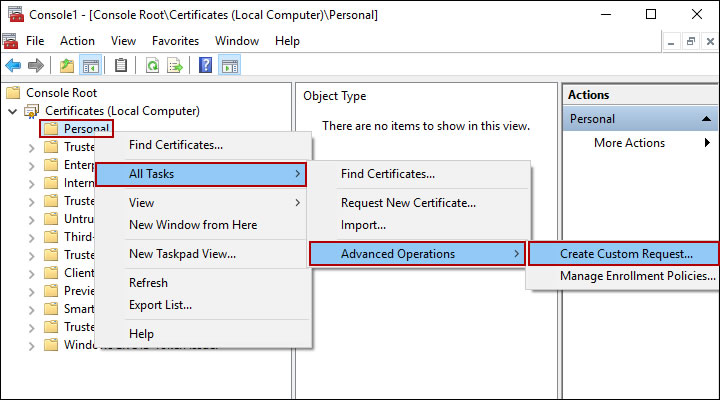Click the Up One Level folder icon
The width and height of the screenshot is (720, 400).
(66, 66)
